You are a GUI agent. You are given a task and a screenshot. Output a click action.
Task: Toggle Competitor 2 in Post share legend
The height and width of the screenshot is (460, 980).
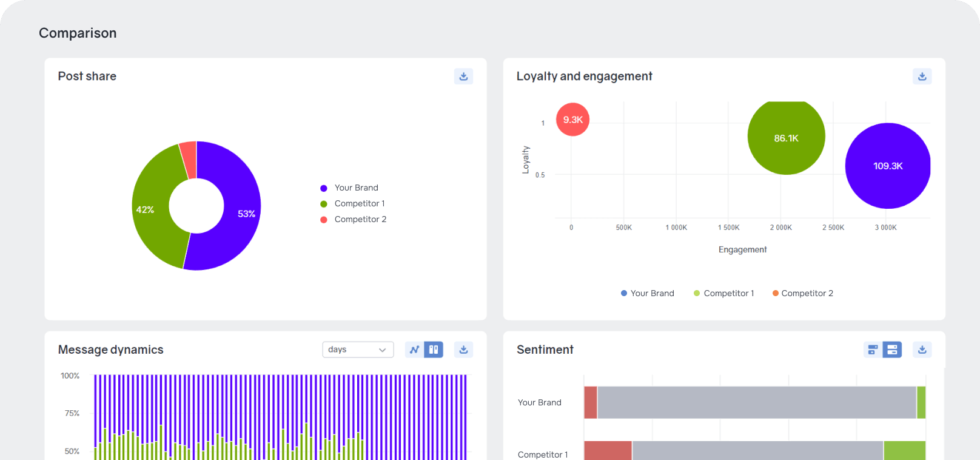[x=353, y=220]
